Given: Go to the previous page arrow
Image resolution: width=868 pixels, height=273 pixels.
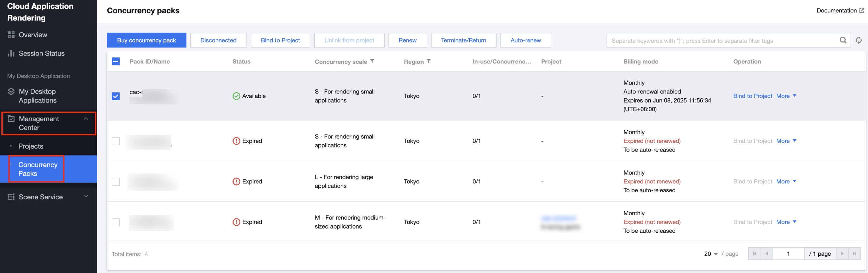Looking at the screenshot, I should click(x=767, y=253).
